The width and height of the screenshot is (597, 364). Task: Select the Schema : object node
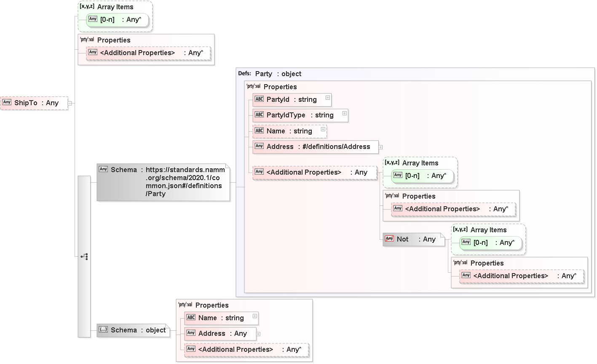pos(133,330)
